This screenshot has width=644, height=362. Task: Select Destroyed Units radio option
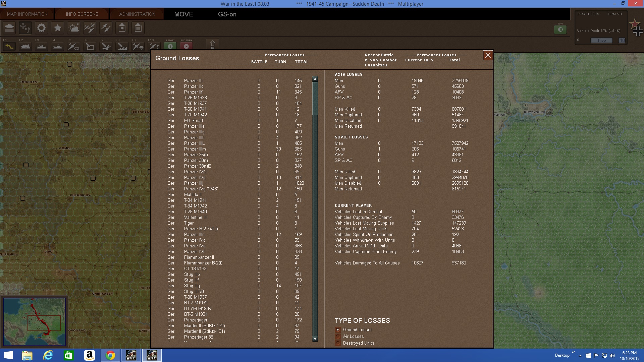338,343
